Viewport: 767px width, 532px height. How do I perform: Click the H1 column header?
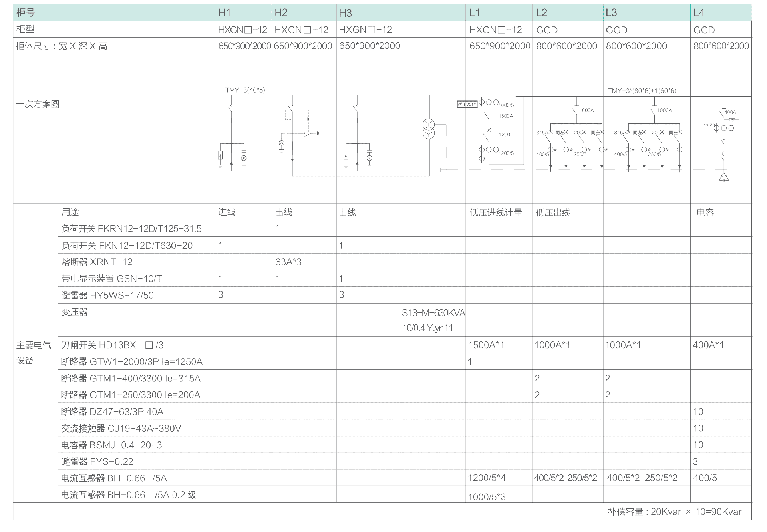point(225,13)
